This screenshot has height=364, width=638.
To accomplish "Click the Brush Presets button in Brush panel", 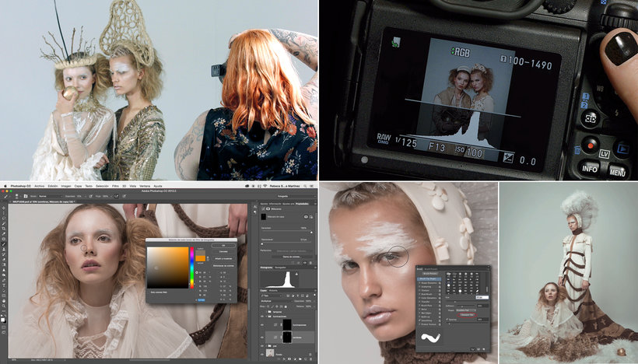I will click(x=430, y=274).
